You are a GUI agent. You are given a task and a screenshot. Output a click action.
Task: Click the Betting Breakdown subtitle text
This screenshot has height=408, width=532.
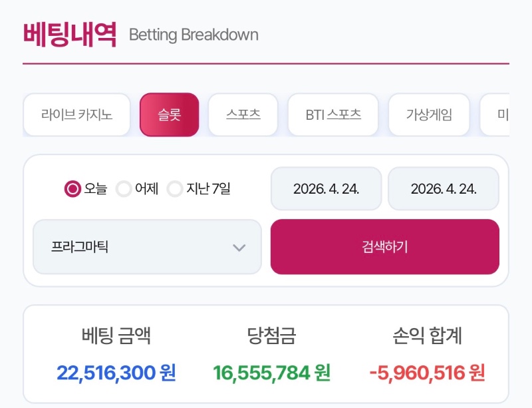(x=194, y=35)
